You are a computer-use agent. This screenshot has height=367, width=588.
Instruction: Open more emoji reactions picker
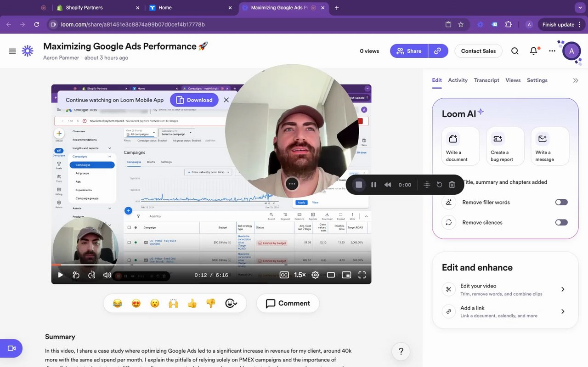pos(231,303)
